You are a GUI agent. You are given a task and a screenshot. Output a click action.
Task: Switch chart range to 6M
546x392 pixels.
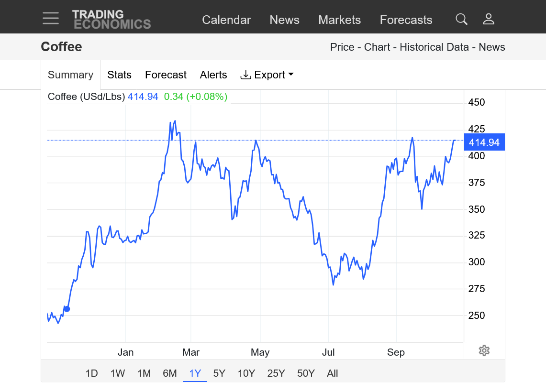(x=169, y=373)
